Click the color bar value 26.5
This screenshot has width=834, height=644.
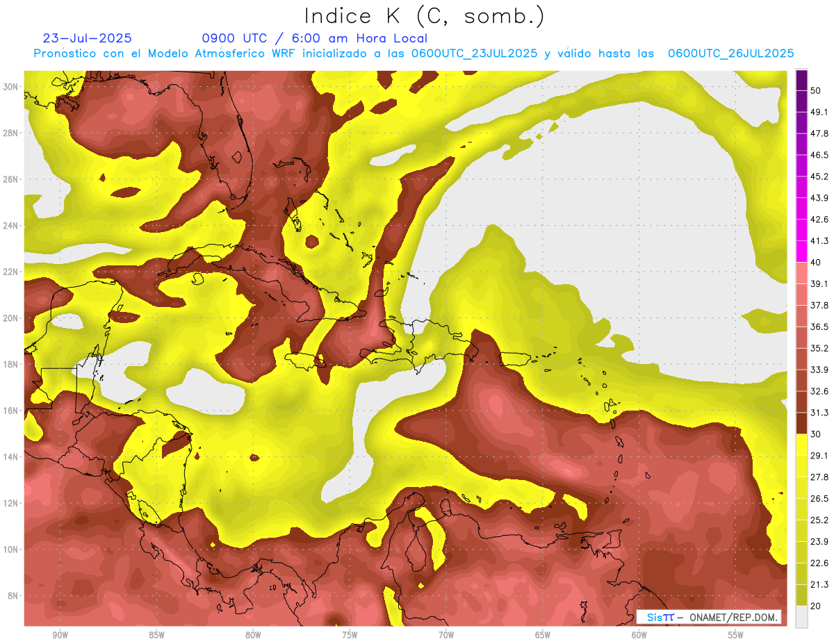[820, 499]
